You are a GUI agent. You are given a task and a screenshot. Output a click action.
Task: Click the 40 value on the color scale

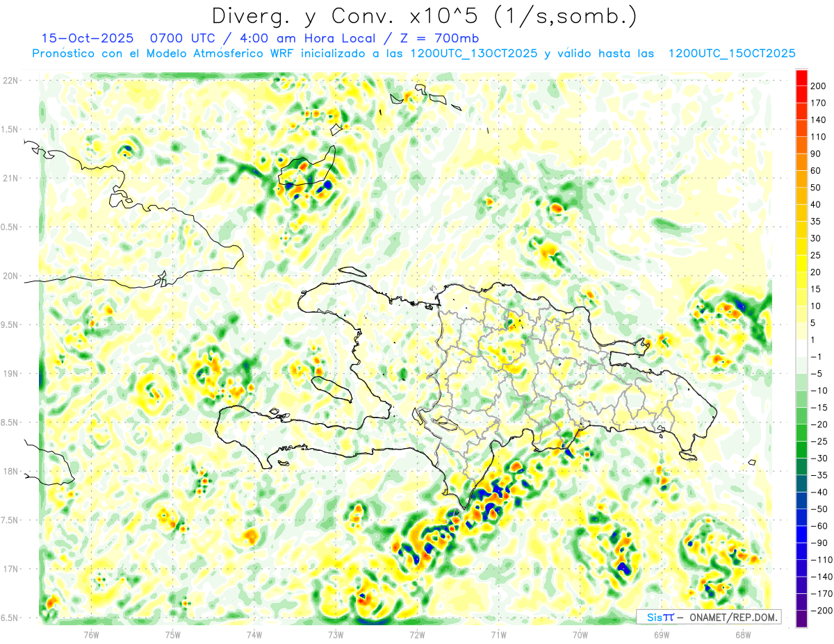coord(816,204)
